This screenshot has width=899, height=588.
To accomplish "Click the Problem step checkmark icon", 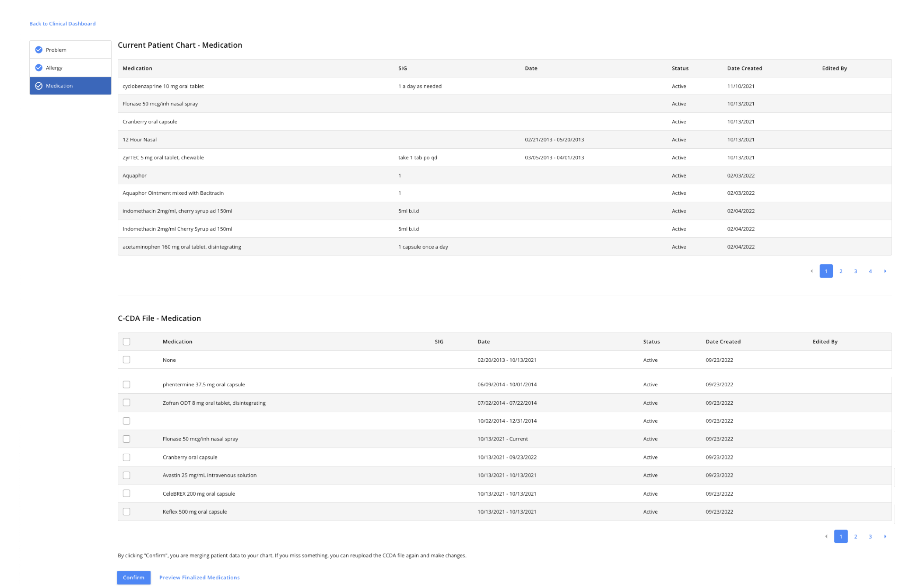I will [x=39, y=49].
